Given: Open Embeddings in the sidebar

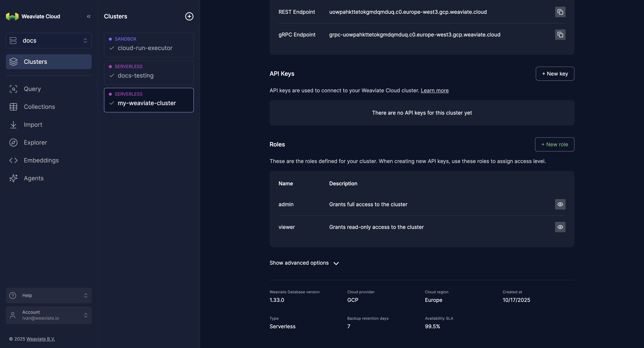Looking at the screenshot, I should 41,161.
